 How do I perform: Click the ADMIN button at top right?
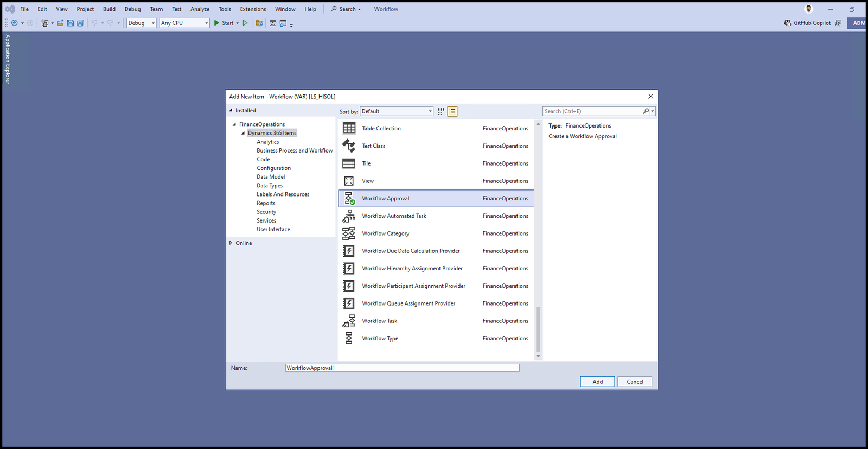click(858, 23)
